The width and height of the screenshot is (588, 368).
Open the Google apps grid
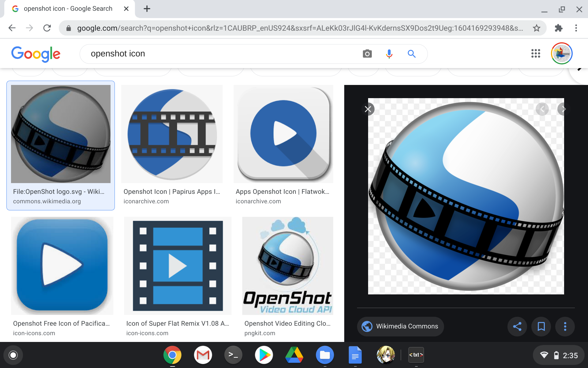pyautogui.click(x=536, y=53)
